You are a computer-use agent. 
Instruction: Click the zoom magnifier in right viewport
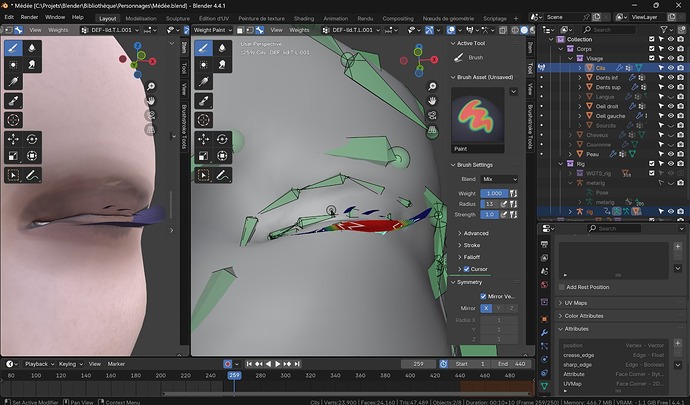point(432,87)
